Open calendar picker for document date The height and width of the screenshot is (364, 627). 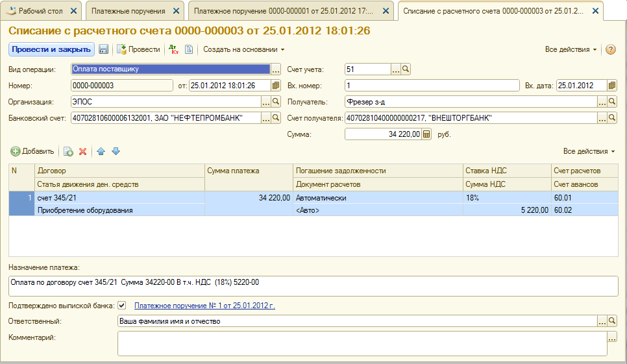[275, 86]
